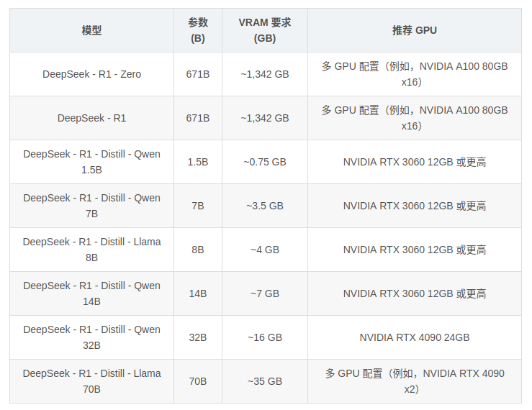532x410 pixels.
Task: Select the ~0.75 GB VRAM cell
Action: pos(265,162)
